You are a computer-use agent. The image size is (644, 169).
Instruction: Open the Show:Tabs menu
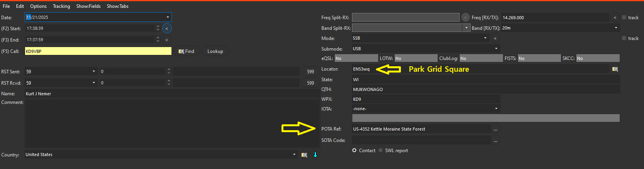[x=117, y=6]
